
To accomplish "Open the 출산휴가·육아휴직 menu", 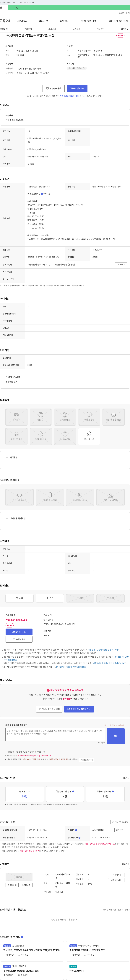I will click(x=118, y=21).
